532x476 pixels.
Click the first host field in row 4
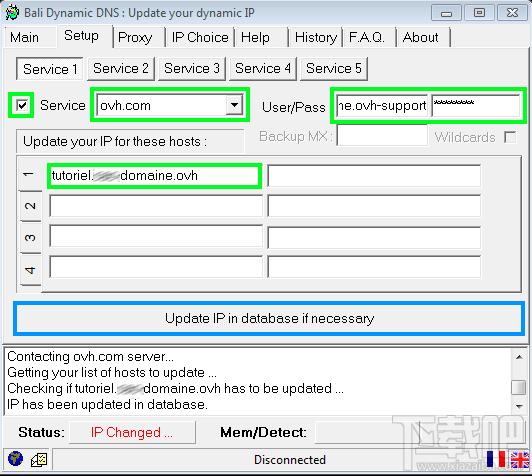156,267
